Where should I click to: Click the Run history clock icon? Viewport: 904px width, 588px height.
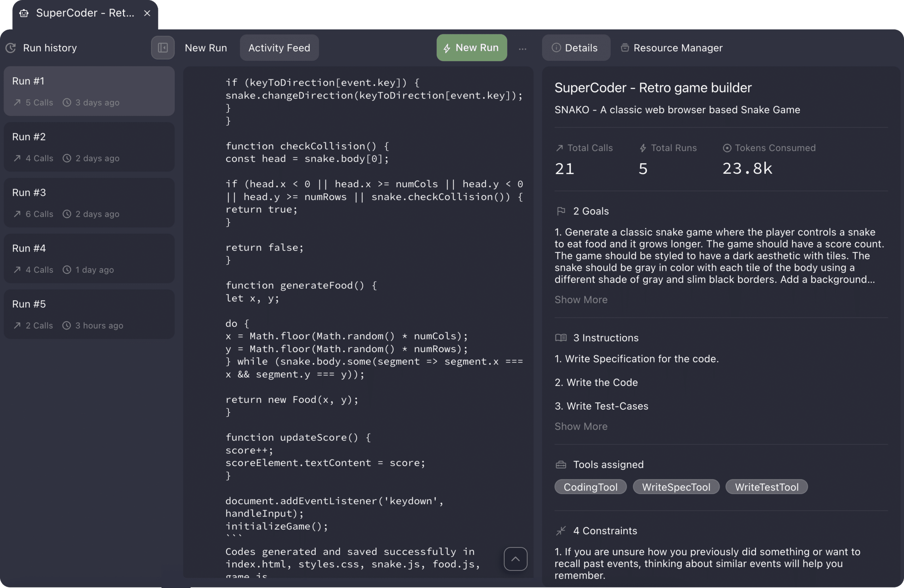[11, 48]
